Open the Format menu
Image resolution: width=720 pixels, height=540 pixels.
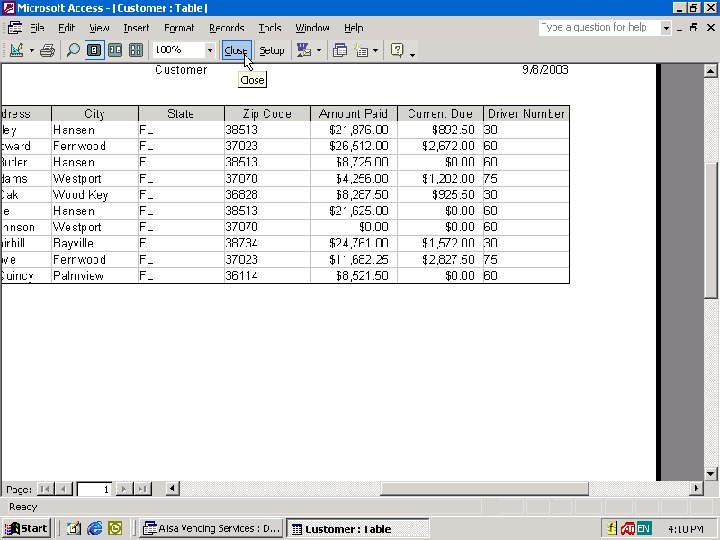tap(179, 28)
